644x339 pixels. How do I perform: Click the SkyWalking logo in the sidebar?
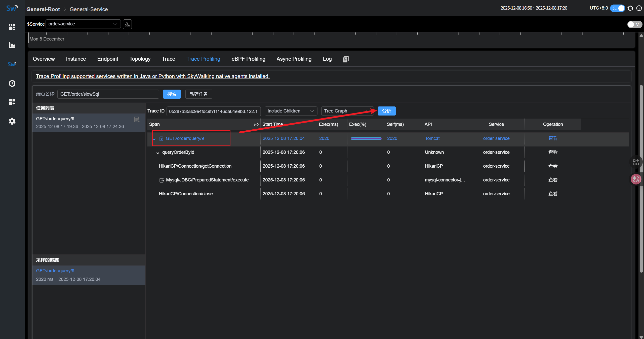(12, 8)
